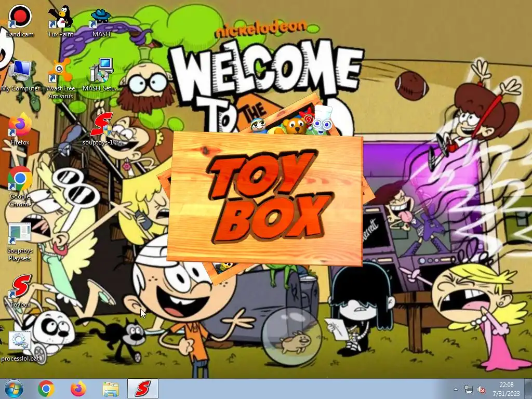
Task: Open the Windows Start menu
Action: coord(14,389)
